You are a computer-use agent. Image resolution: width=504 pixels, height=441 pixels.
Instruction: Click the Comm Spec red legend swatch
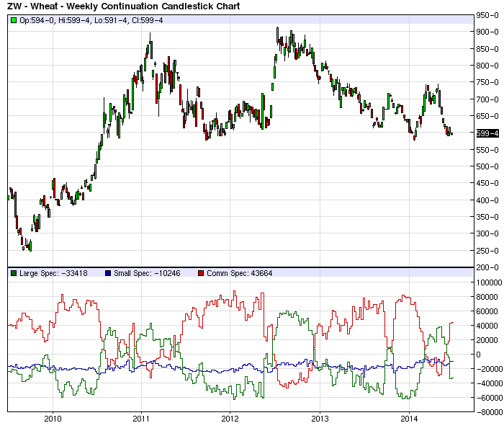click(201, 274)
